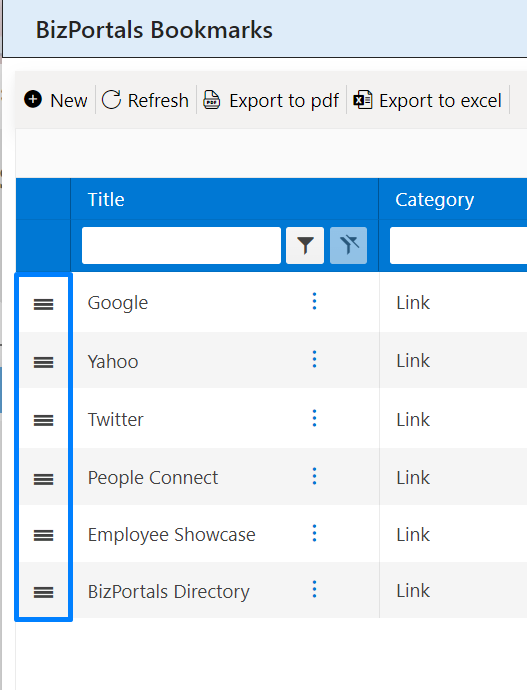This screenshot has height=690, width=527.
Task: Open the three-dot menu for Yahoo
Action: 314,359
